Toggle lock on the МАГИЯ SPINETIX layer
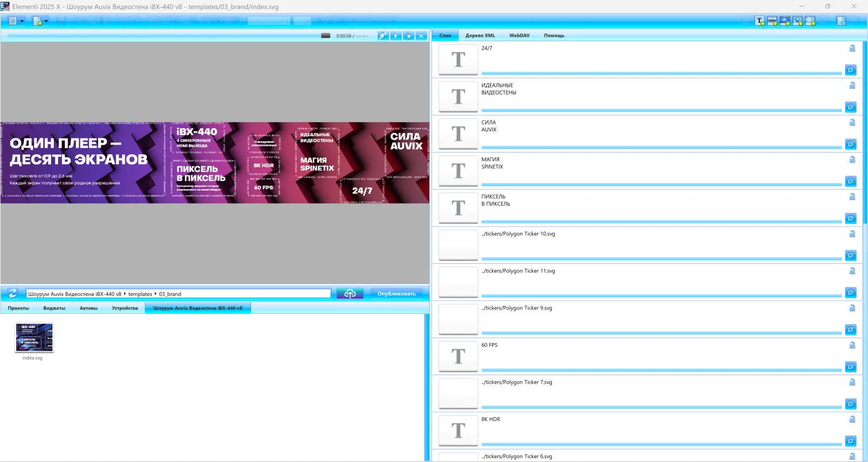Viewport: 868px width, 462px height. 852,160
